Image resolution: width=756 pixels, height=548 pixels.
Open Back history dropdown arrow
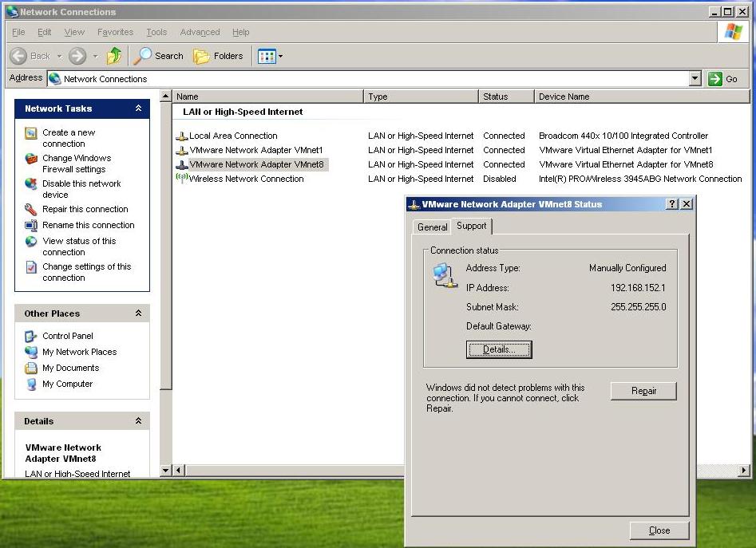59,57
